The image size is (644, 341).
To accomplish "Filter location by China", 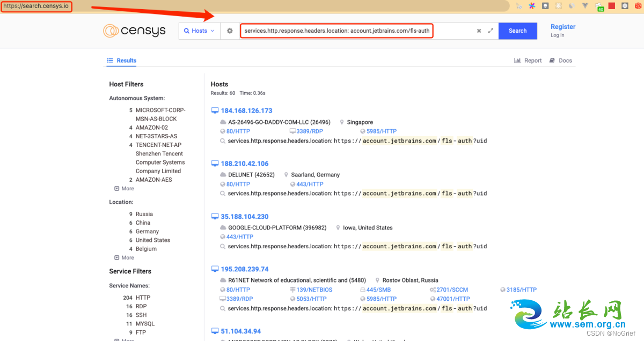I will tap(143, 223).
